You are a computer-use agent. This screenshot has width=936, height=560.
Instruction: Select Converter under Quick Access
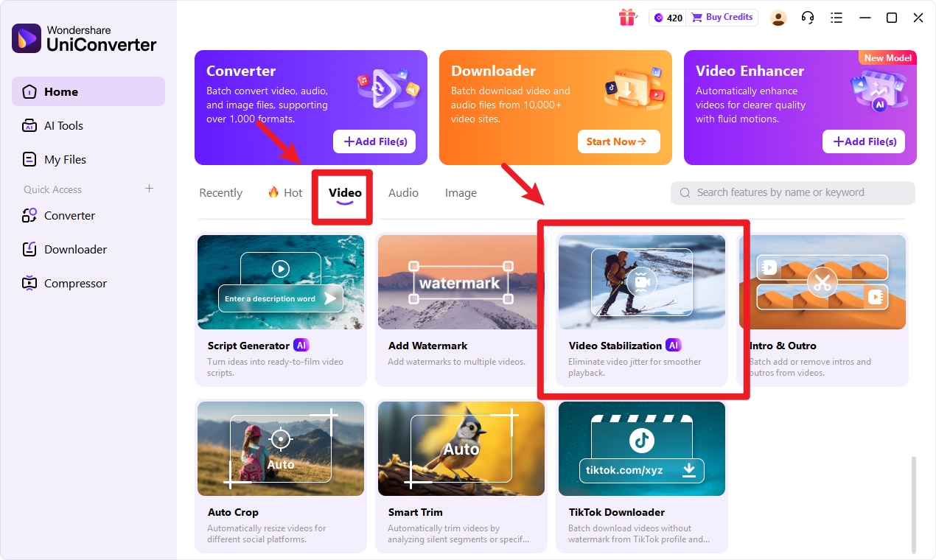(x=68, y=215)
